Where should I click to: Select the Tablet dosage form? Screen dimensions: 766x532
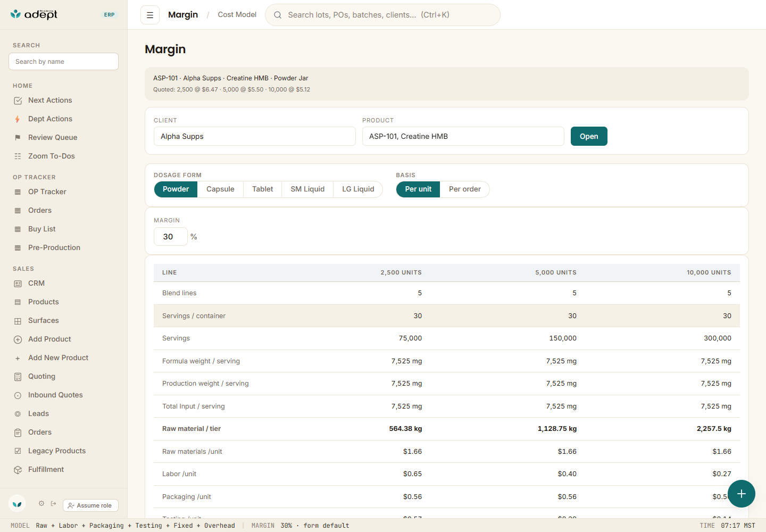[x=262, y=189]
